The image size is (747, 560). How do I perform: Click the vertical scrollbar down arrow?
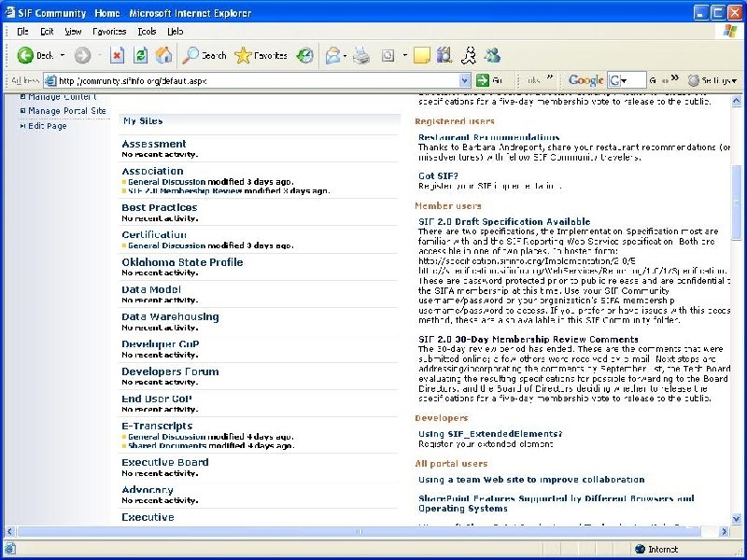pyautogui.click(x=736, y=519)
